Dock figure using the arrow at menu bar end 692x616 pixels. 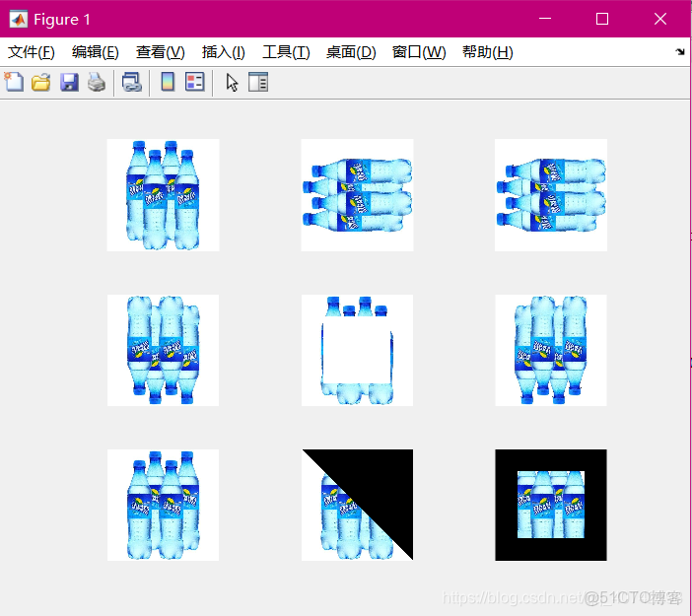click(x=680, y=52)
